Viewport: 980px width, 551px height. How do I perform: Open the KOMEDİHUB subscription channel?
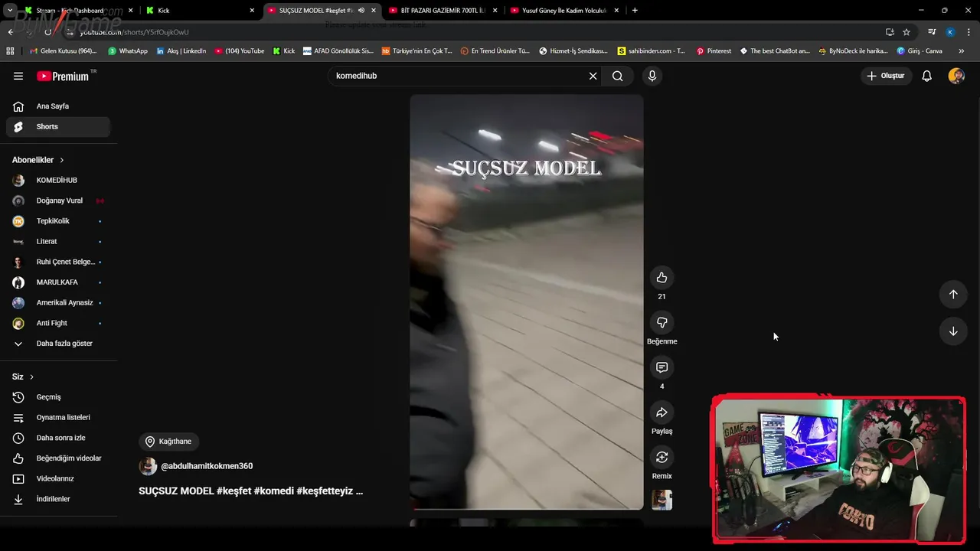58,181
